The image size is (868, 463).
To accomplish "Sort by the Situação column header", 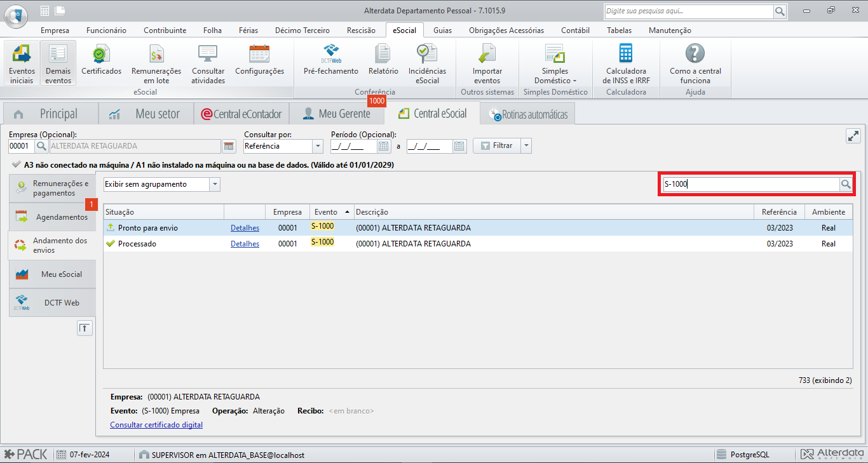I will point(164,212).
